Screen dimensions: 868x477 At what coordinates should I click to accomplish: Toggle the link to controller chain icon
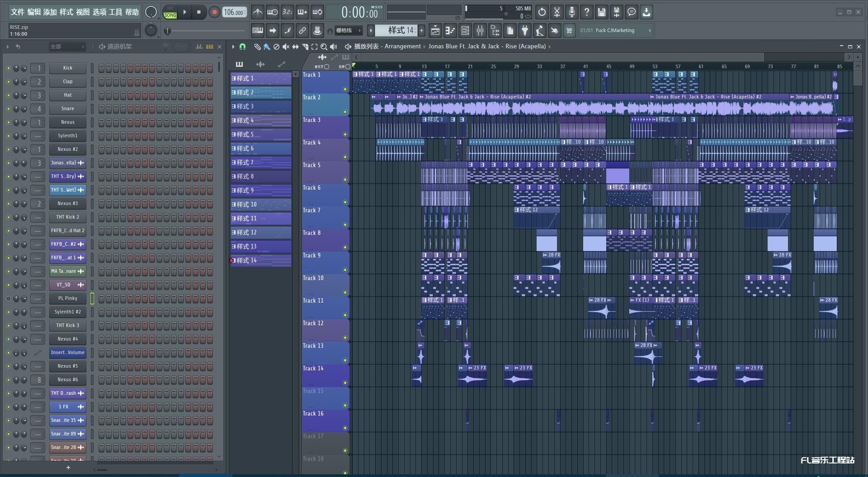[302, 31]
